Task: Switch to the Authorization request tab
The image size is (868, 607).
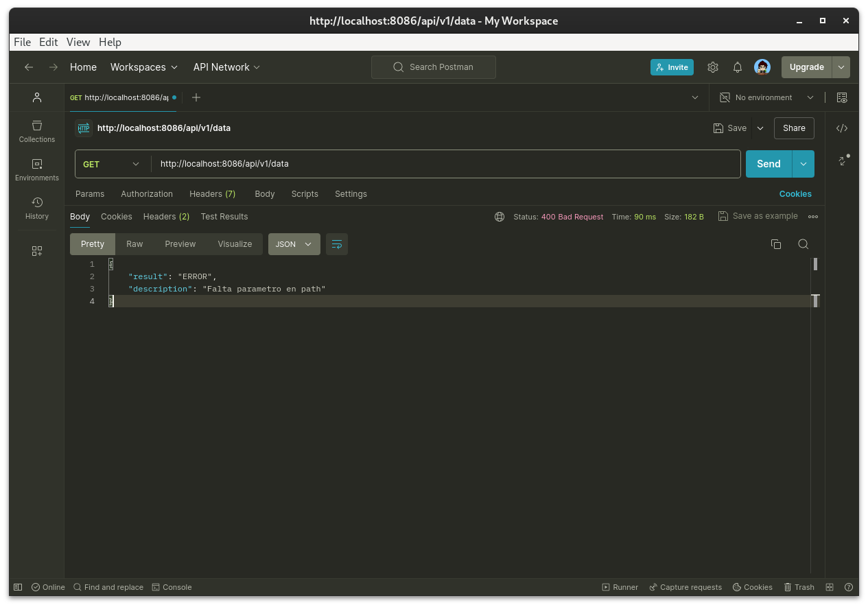Action: point(147,194)
